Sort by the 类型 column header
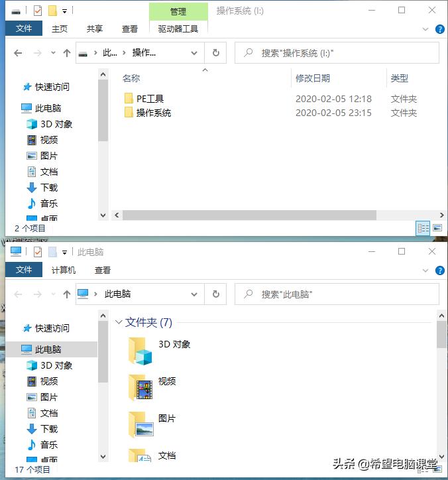448x480 pixels. pos(400,78)
